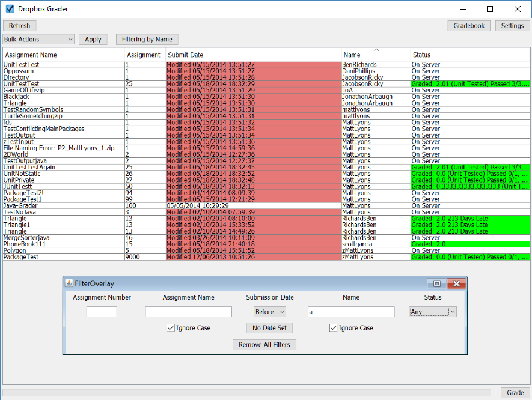The height and width of the screenshot is (400, 532).
Task: Sort by Assignment Name column header
Action: (x=64, y=55)
